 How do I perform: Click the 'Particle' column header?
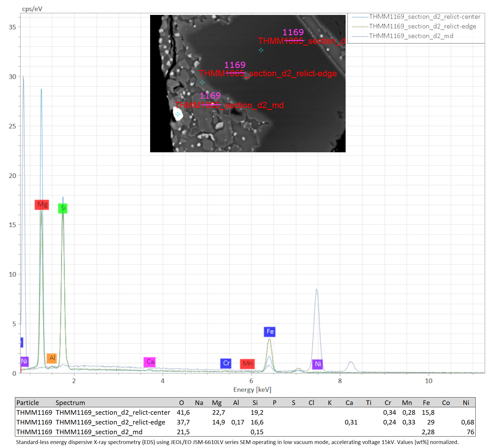pyautogui.click(x=28, y=403)
